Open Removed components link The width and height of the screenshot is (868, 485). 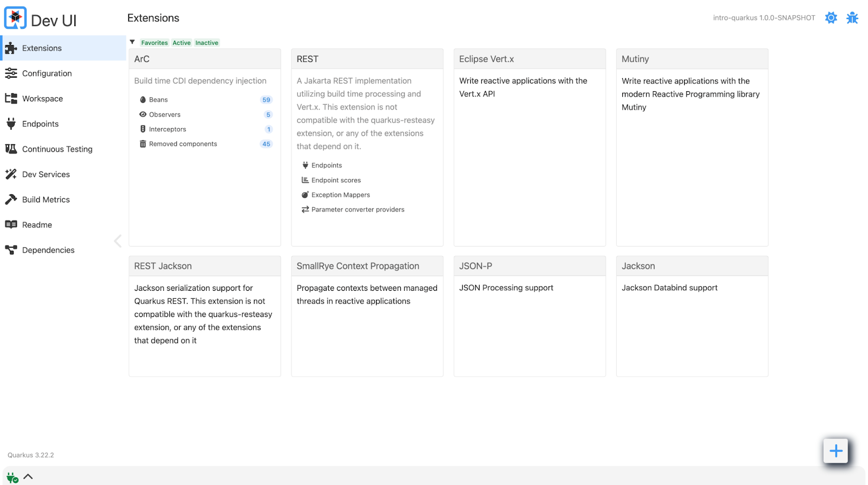click(x=183, y=144)
